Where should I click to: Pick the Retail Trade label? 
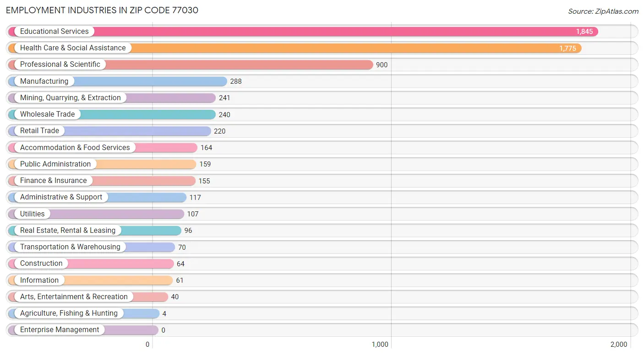39,131
